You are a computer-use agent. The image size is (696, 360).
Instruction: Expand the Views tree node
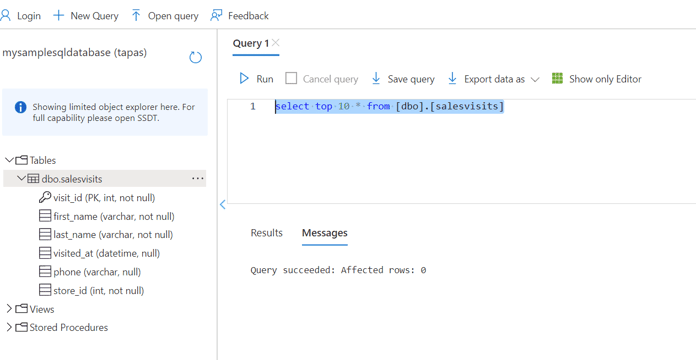pyautogui.click(x=9, y=309)
